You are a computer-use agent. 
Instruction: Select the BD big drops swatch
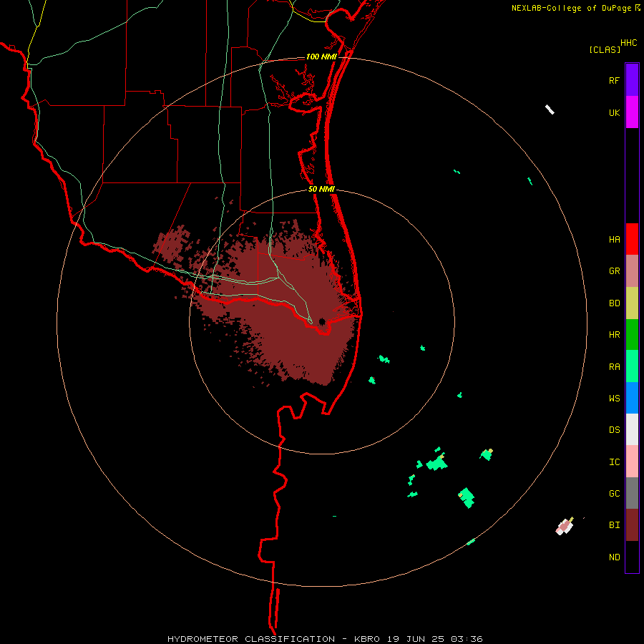(x=632, y=303)
